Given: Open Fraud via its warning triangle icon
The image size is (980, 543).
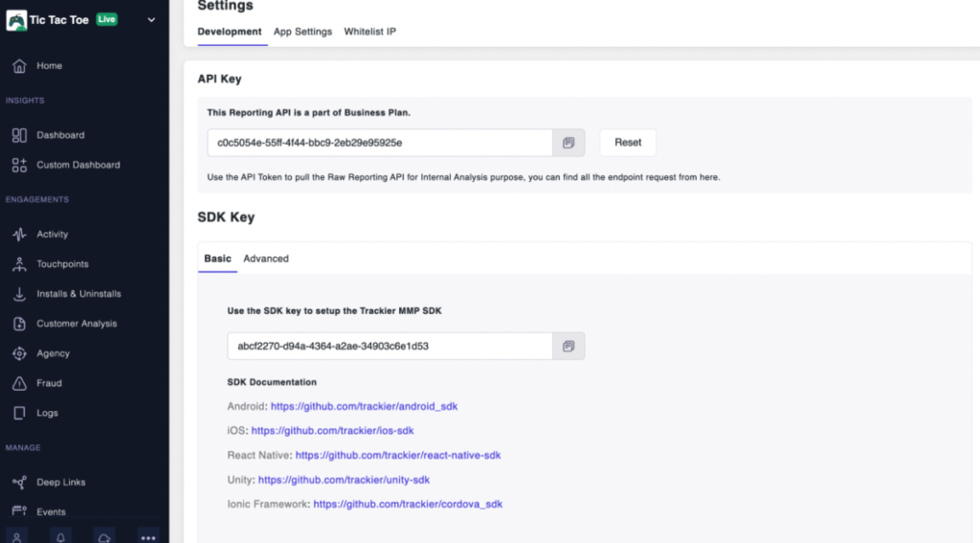Looking at the screenshot, I should 19,383.
